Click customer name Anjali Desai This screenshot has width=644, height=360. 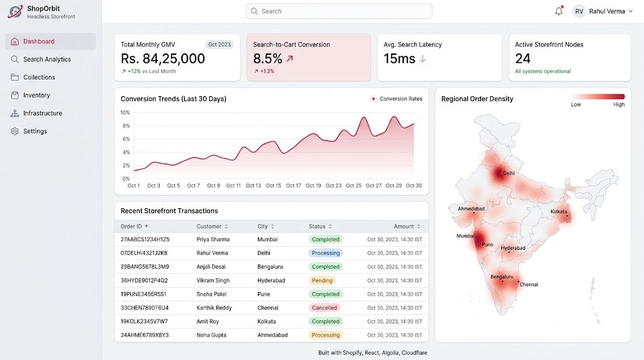click(x=211, y=267)
